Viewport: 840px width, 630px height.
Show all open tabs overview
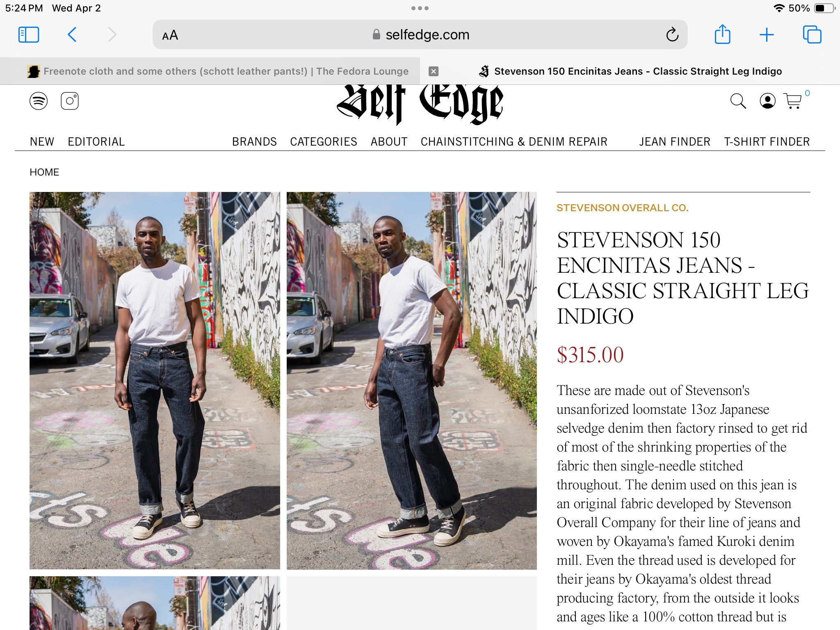tap(812, 34)
